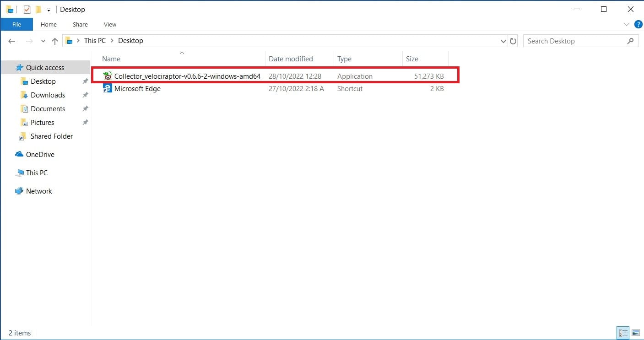Click This PC in address breadcrumb
644x340 pixels.
coord(95,41)
